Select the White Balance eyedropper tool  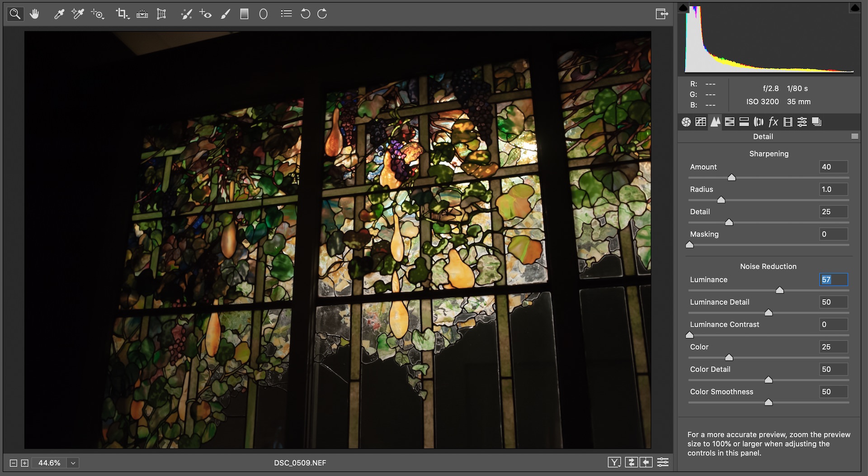[x=59, y=14]
